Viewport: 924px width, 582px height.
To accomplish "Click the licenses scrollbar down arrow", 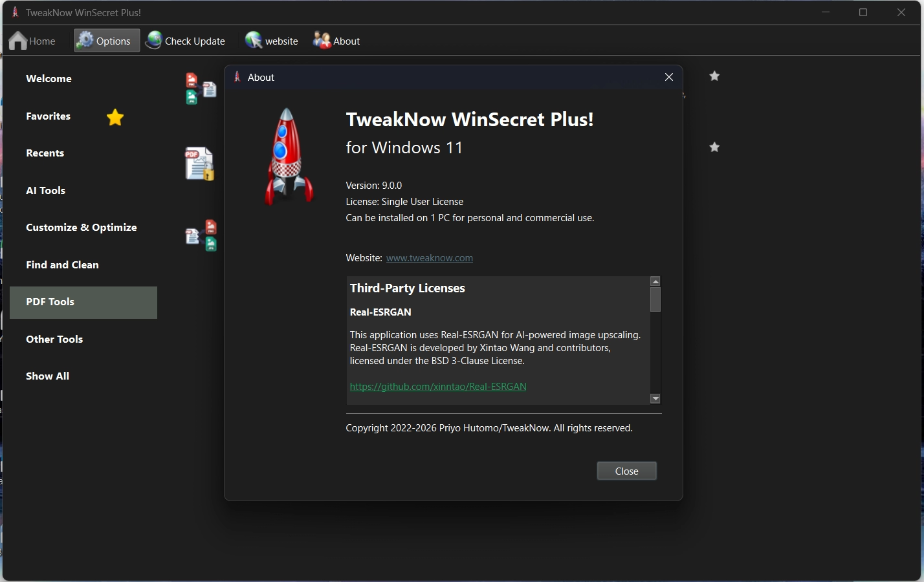I will [655, 398].
